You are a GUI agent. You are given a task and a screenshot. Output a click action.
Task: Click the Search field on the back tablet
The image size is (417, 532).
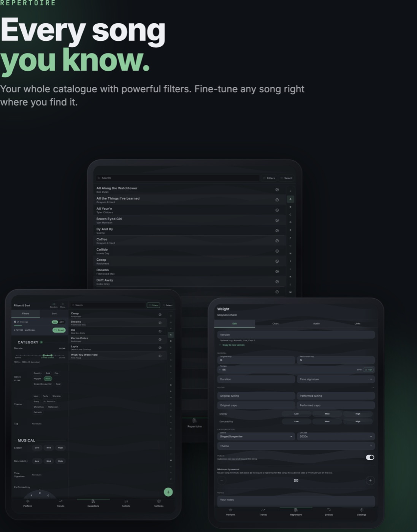click(x=178, y=178)
